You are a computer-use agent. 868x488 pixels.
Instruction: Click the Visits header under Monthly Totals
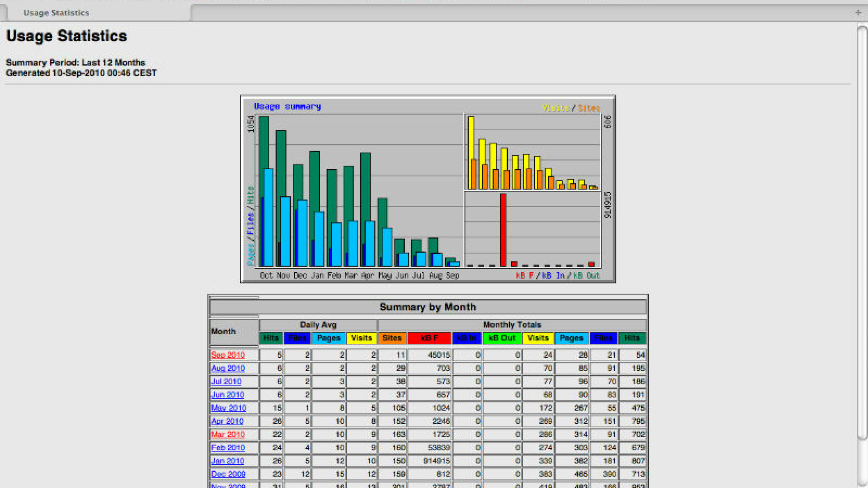(538, 338)
